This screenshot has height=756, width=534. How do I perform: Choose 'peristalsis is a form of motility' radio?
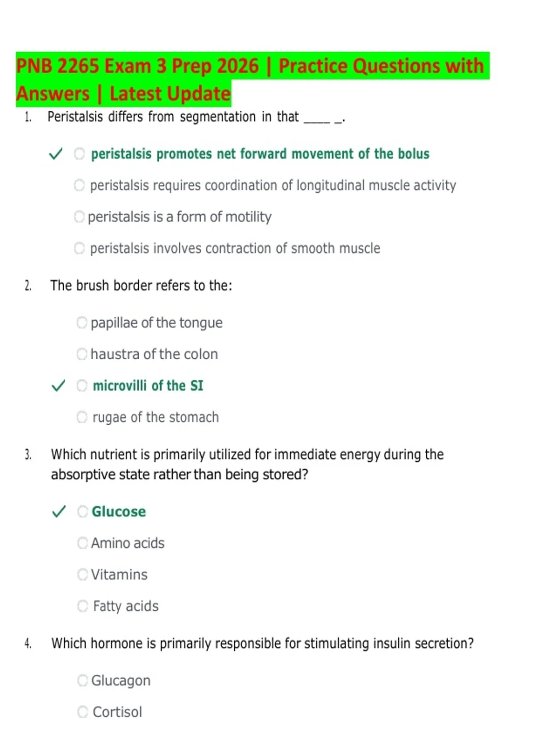[79, 217]
